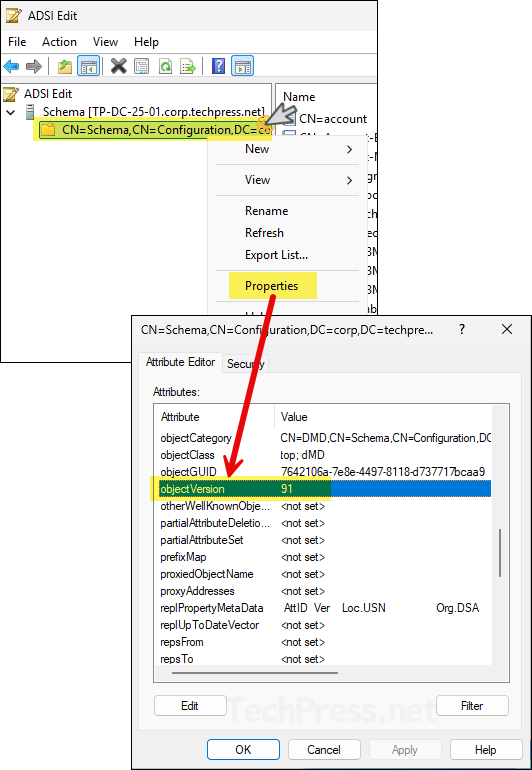Screen dimensions: 532x770
Task: Select the proxiedObjectName attribute row
Action: [x=324, y=574]
